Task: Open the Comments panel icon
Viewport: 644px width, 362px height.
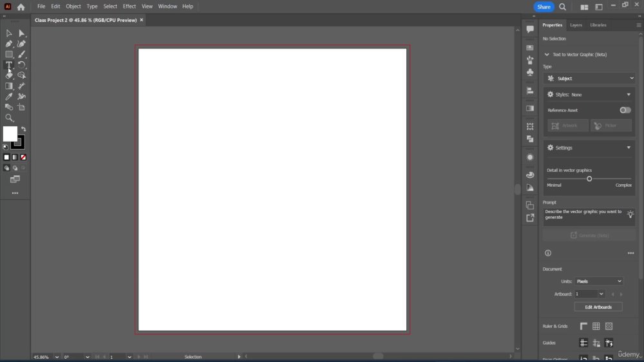Action: tap(530, 29)
